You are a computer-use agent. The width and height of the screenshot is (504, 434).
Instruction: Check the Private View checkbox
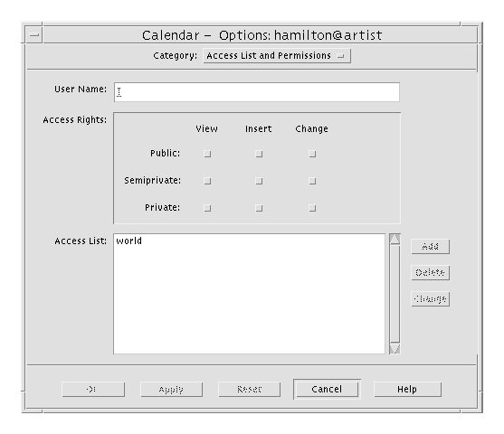coord(207,208)
